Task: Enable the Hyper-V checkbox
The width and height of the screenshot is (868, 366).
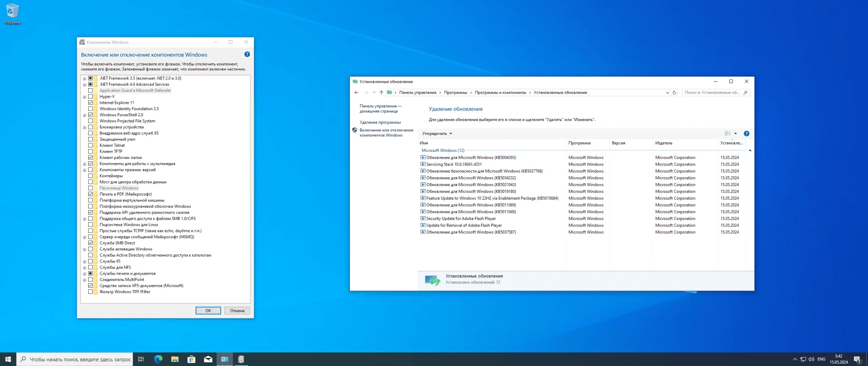Action: (x=90, y=97)
